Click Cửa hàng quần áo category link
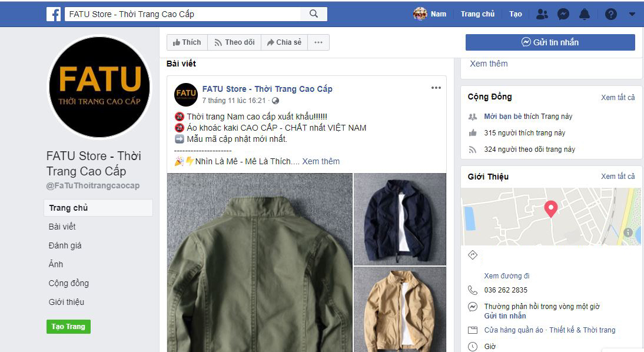The height and width of the screenshot is (352, 644). click(x=513, y=330)
